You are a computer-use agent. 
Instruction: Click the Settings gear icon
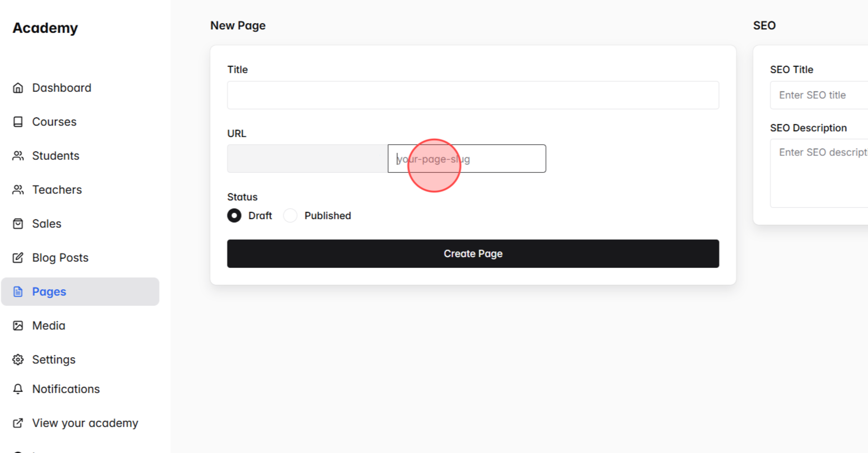pyautogui.click(x=18, y=359)
